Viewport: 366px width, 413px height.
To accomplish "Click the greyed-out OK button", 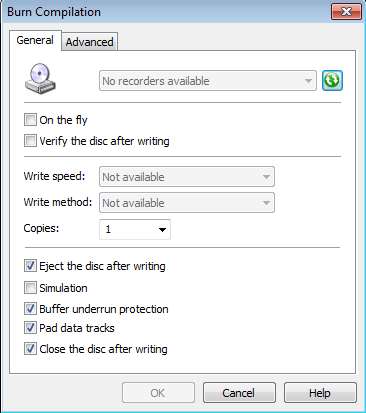I will [158, 393].
